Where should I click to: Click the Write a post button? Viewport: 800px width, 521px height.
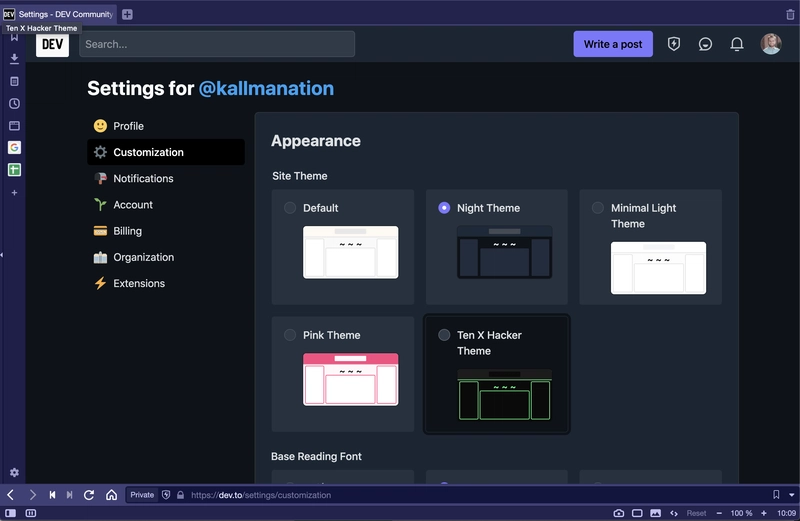613,44
